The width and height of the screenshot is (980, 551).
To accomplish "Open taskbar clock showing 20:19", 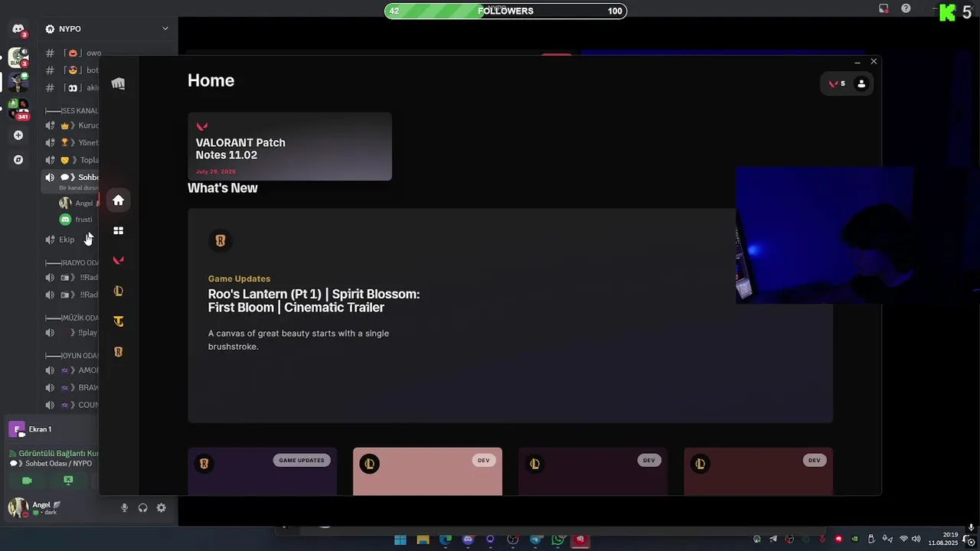I will point(943,539).
